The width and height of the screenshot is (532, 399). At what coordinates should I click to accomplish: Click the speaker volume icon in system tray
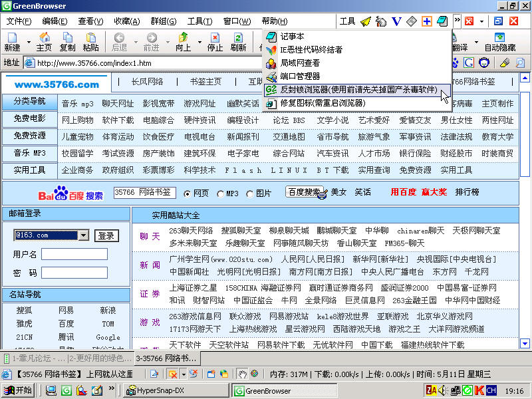tap(442, 390)
